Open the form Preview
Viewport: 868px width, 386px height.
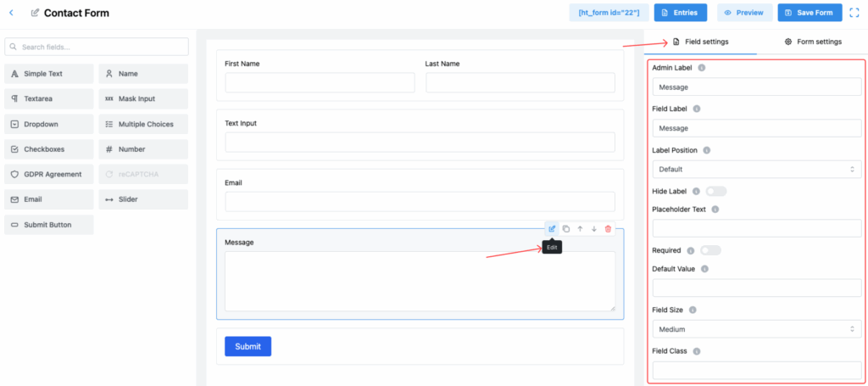click(744, 13)
